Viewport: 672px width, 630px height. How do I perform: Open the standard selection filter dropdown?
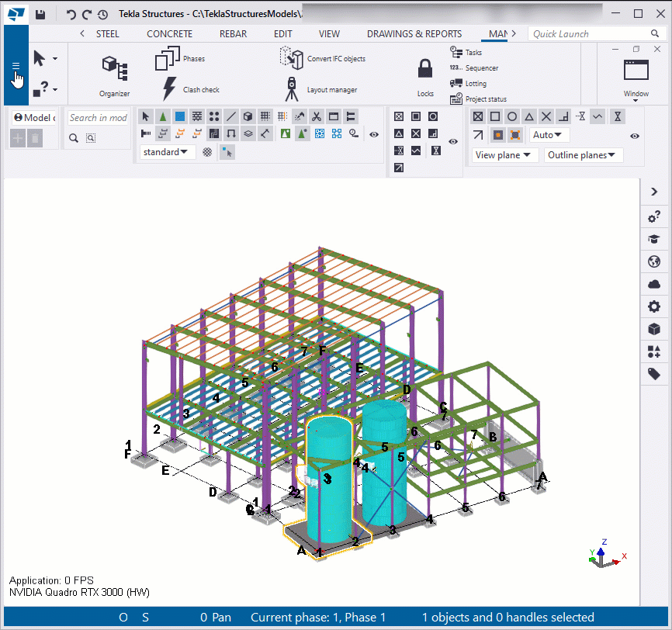point(166,152)
